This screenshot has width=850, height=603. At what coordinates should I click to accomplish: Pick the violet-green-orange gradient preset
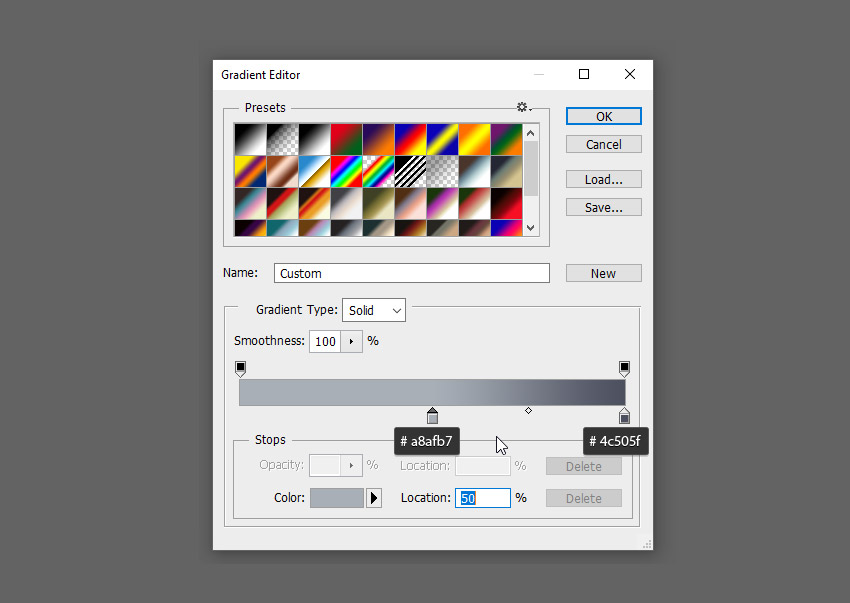[506, 139]
